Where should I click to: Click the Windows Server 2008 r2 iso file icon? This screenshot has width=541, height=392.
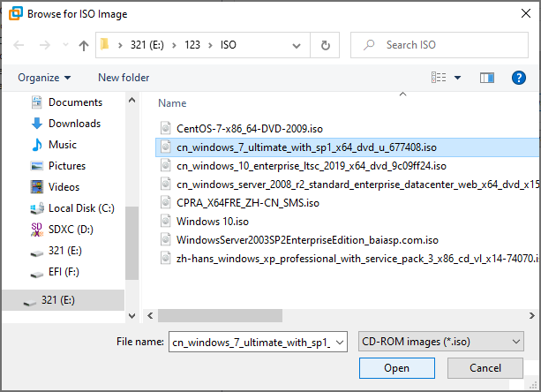[166, 185]
